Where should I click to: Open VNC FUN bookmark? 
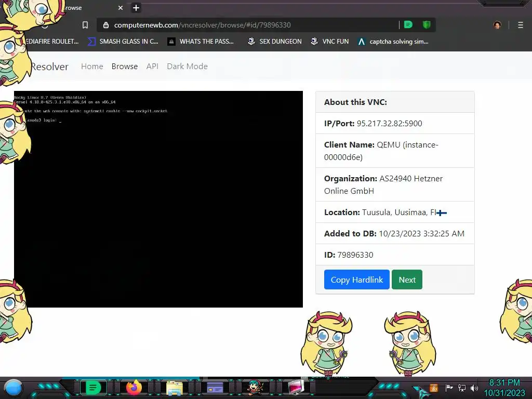click(x=329, y=42)
